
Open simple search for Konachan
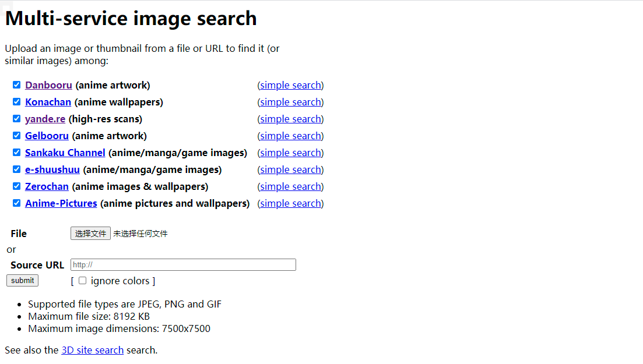pos(290,102)
